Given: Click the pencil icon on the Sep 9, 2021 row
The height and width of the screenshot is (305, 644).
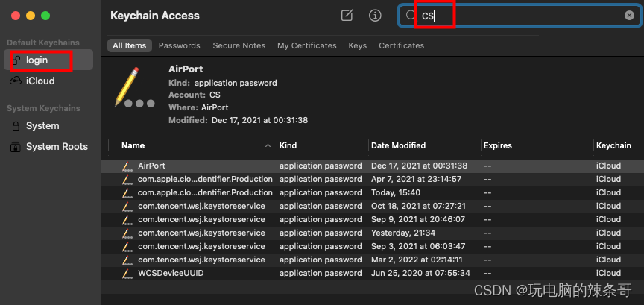Looking at the screenshot, I should [x=127, y=219].
